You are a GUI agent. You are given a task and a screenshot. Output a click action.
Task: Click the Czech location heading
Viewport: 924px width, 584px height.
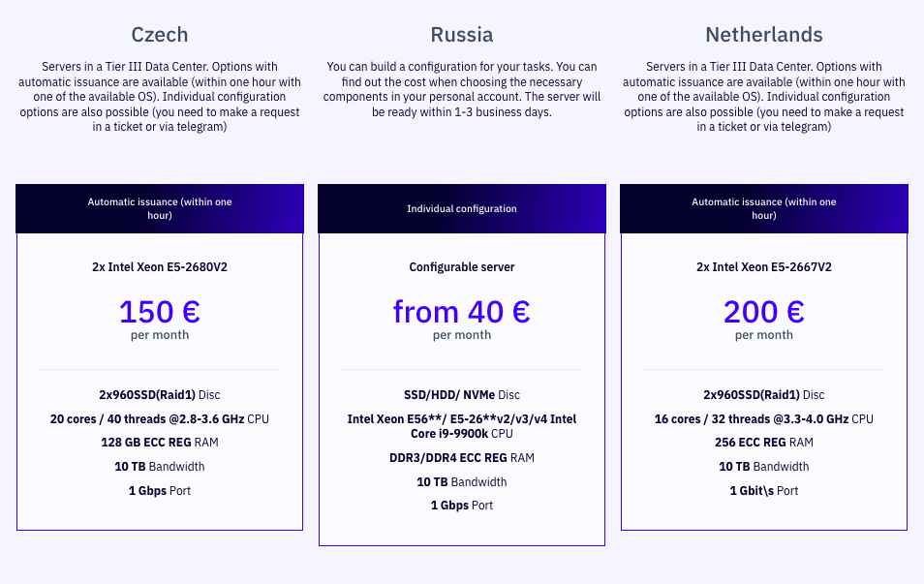point(160,35)
